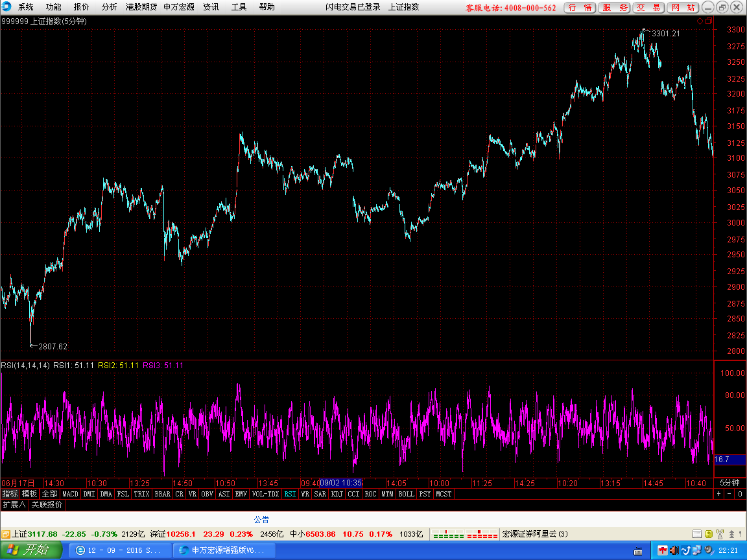Click the double up-arrow icon in status bar
The width and height of the screenshot is (747, 560).
coord(731,534)
